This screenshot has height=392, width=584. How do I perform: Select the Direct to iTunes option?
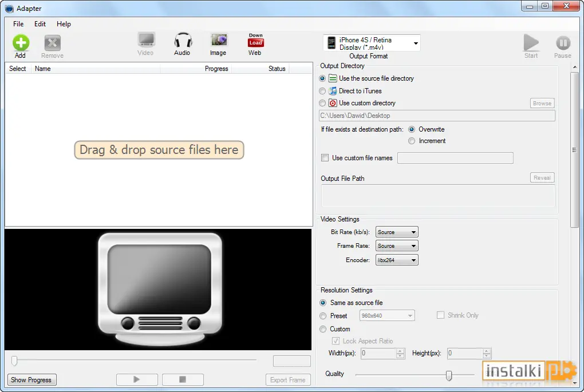pos(322,91)
